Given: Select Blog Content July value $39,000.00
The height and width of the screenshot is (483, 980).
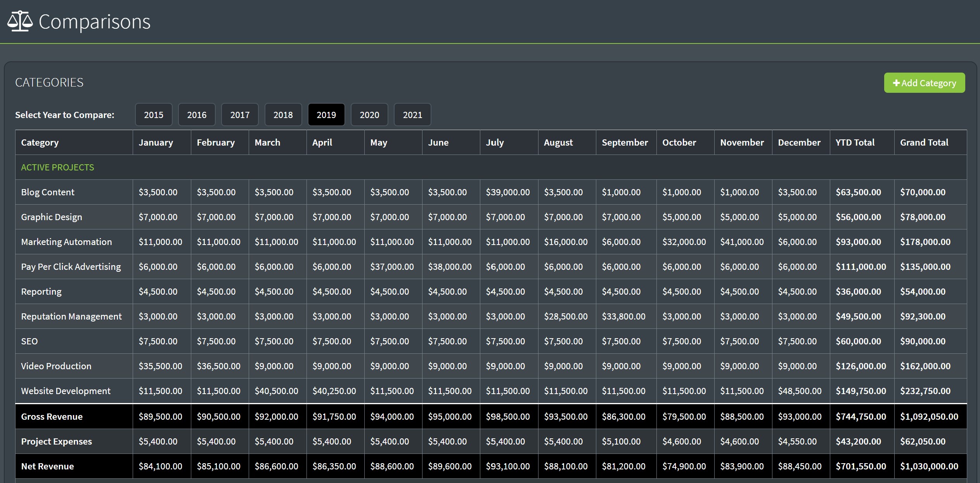Looking at the screenshot, I should click(x=507, y=192).
